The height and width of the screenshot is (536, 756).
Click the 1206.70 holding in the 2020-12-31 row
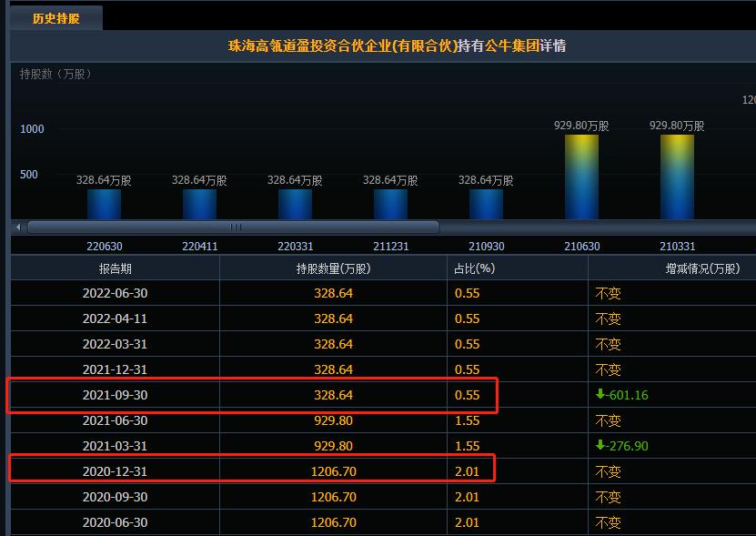point(333,471)
